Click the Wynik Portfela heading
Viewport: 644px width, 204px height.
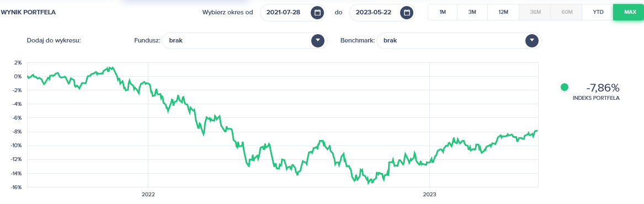click(x=28, y=12)
